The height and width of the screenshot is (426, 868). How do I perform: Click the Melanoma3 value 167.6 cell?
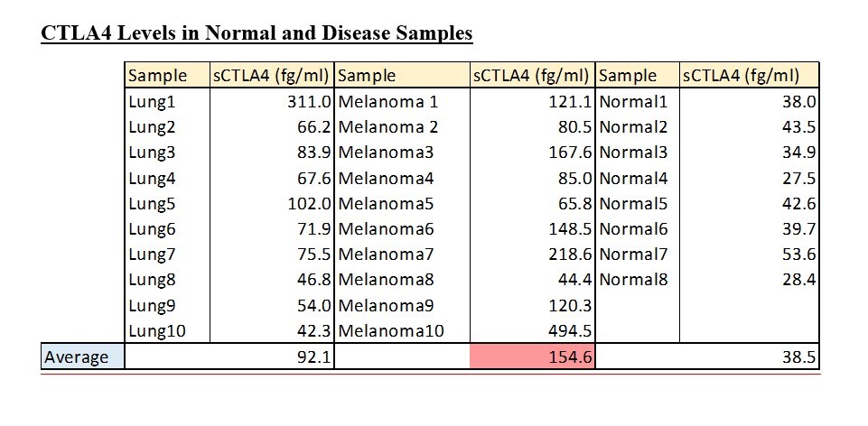533,153
